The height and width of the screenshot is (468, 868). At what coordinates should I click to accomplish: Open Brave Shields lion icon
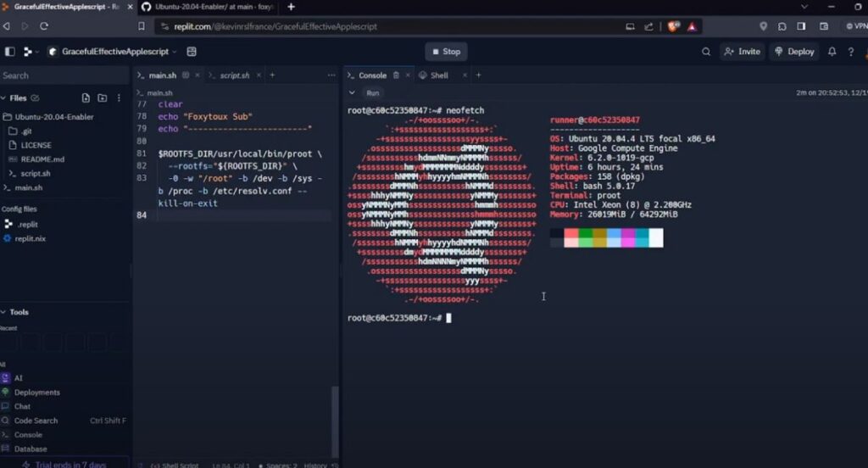pos(673,26)
